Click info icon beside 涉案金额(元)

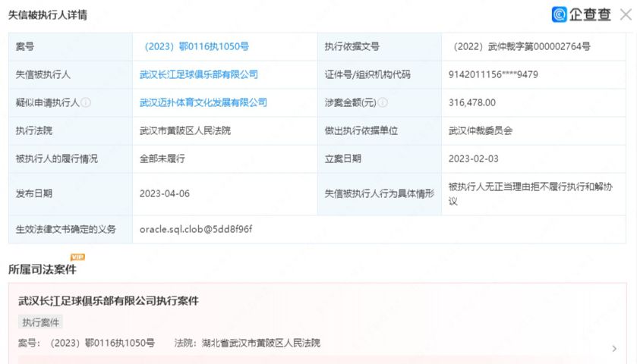click(383, 102)
